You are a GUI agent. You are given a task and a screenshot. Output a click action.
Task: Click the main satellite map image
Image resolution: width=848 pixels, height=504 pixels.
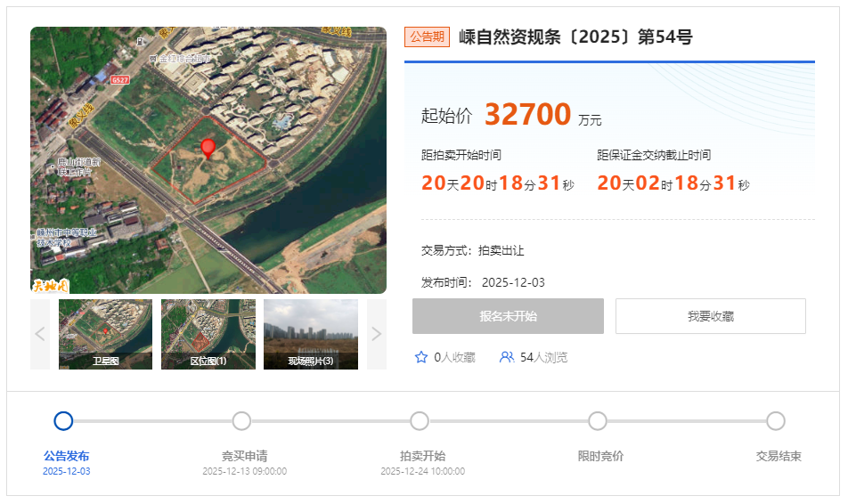point(208,160)
